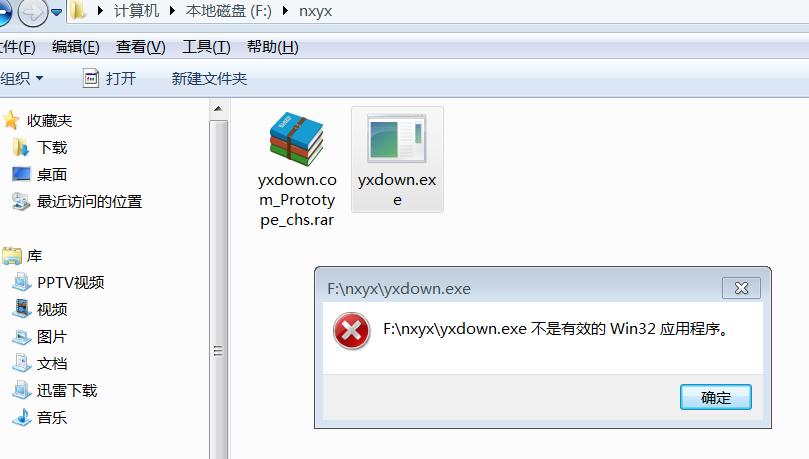This screenshot has height=459, width=809.
Task: Click the 确定 button in error dialog
Action: point(716,397)
